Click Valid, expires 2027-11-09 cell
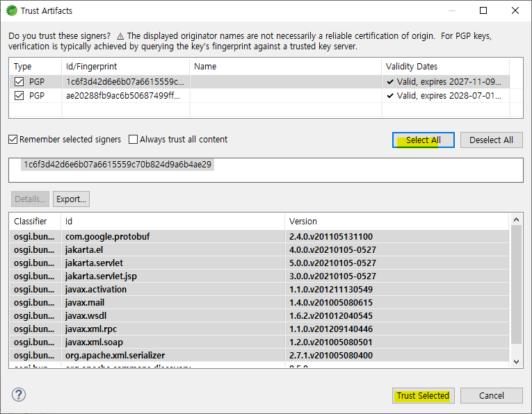The width and height of the screenshot is (532, 414). pyautogui.click(x=446, y=82)
